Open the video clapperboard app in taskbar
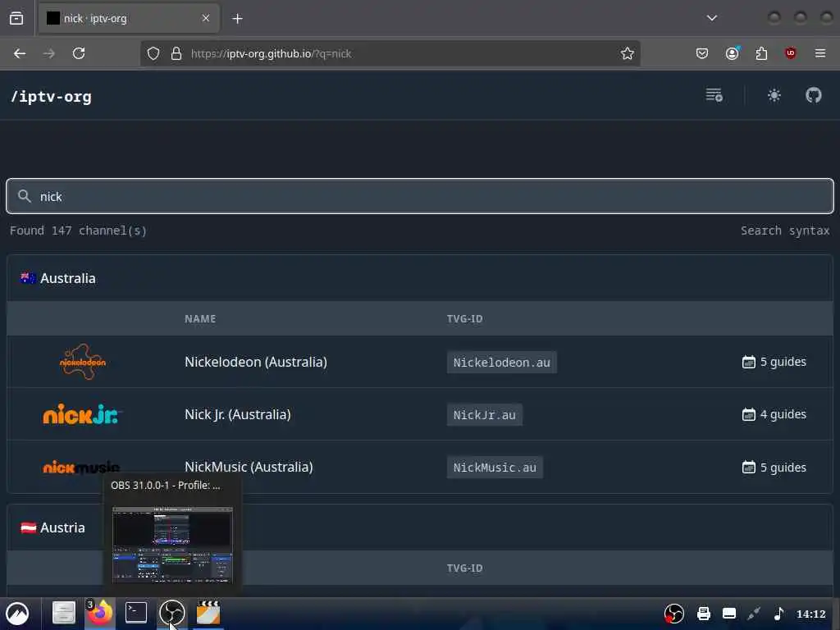 pos(208,612)
